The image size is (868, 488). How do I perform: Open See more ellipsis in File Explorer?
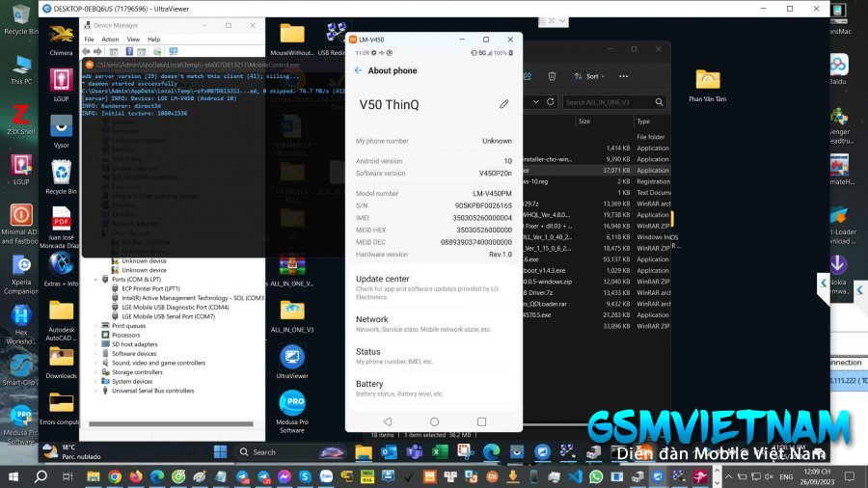pos(623,76)
